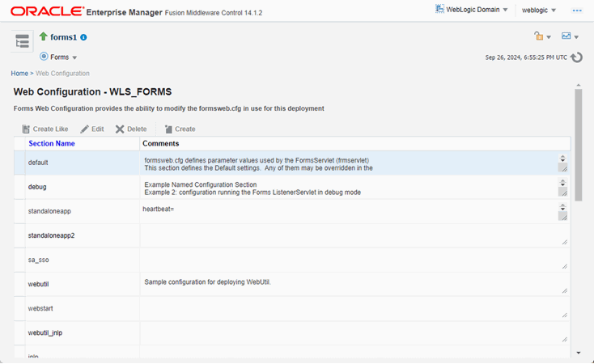Screen dimensions: 594x364
Task: Click the empty sa_sso comments field
Action: click(x=354, y=260)
